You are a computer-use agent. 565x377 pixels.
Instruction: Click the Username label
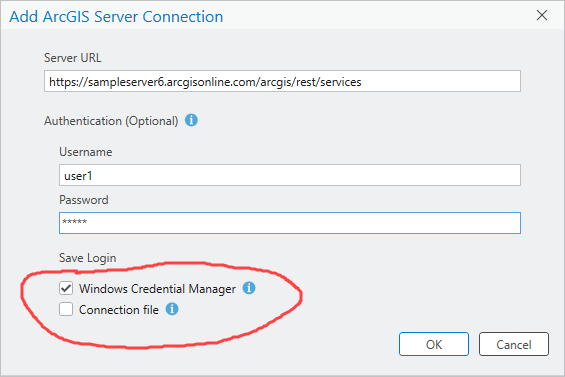pyautogui.click(x=86, y=152)
